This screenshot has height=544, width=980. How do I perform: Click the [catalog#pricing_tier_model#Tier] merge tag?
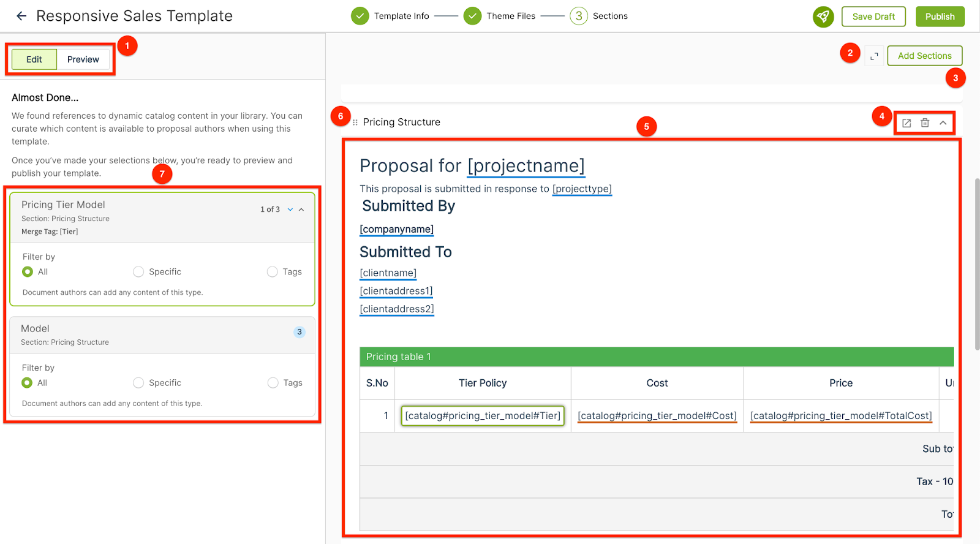pos(483,416)
